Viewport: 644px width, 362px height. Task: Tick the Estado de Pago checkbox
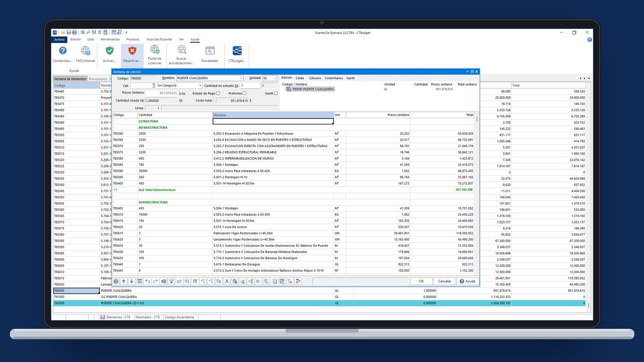[218, 93]
